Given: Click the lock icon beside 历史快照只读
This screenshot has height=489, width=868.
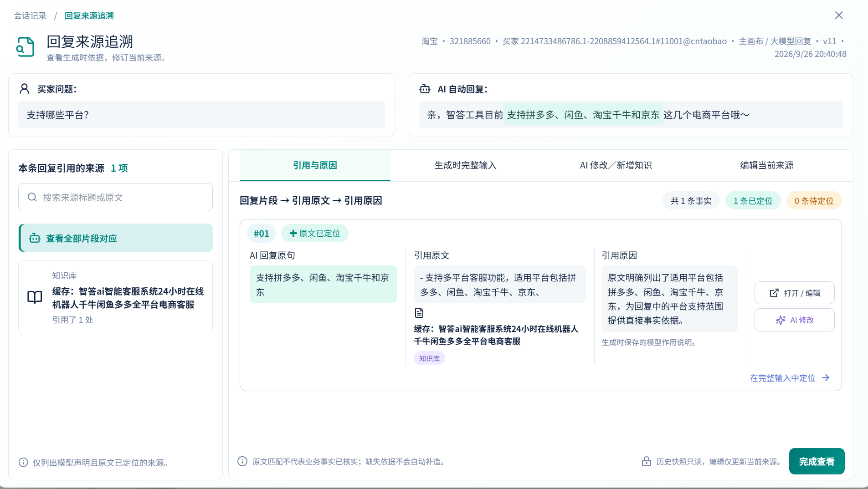Looking at the screenshot, I should click(x=647, y=462).
